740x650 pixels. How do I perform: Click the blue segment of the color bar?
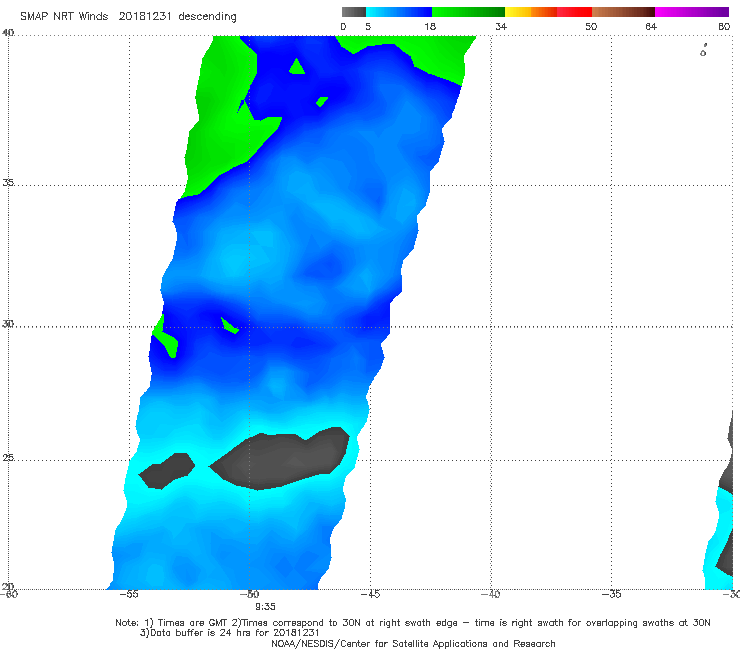coord(399,12)
